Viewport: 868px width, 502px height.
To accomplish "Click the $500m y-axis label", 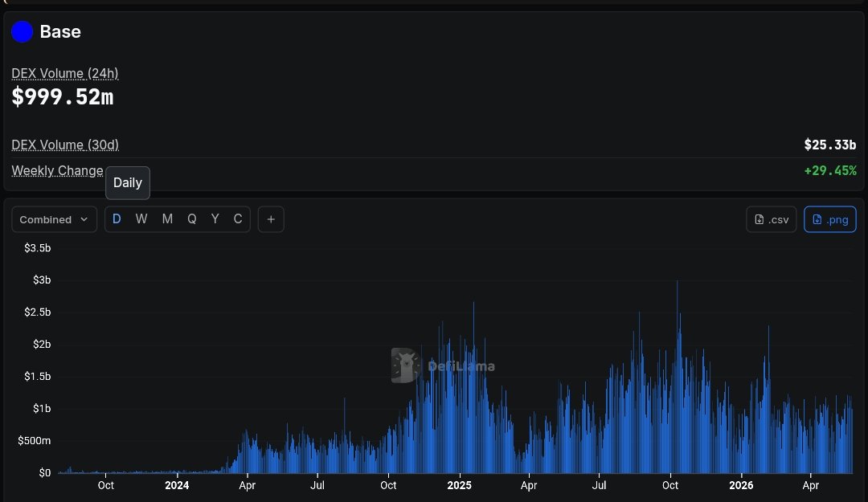I will point(34,441).
